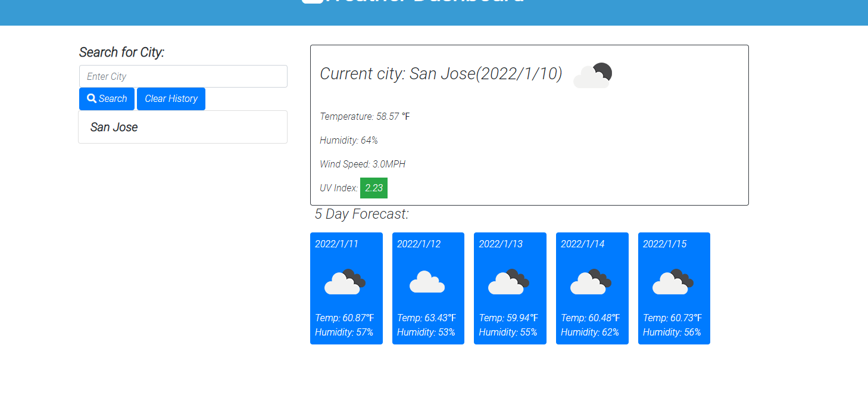Screen dimensions: 868x410
Task: Click the Weather Dashboard icon in the header
Action: [x=312, y=1]
